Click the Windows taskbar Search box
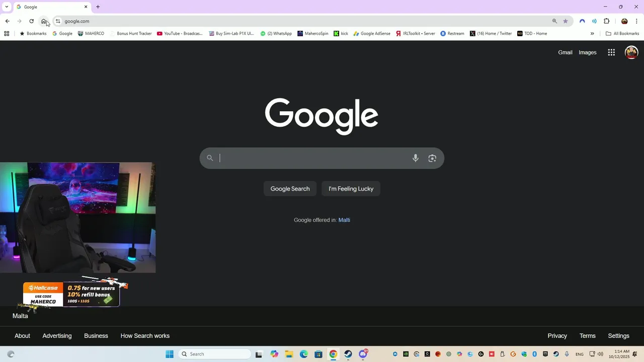 click(214, 354)
